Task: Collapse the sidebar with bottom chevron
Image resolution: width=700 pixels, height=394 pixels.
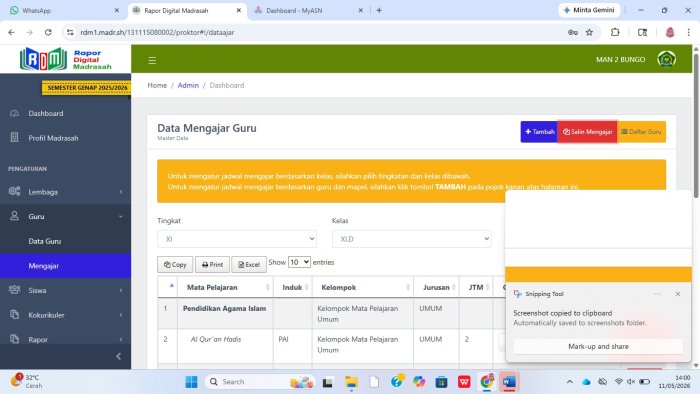Action: pos(118,356)
